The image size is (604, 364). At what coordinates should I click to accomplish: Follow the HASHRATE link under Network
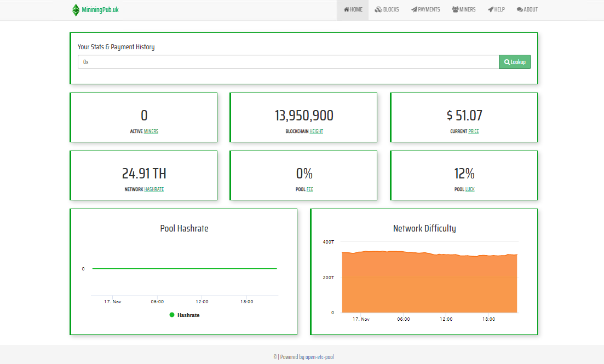(154, 189)
